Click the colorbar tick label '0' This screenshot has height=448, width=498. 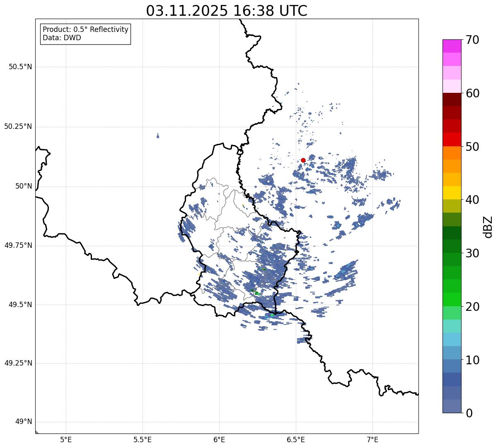469,413
